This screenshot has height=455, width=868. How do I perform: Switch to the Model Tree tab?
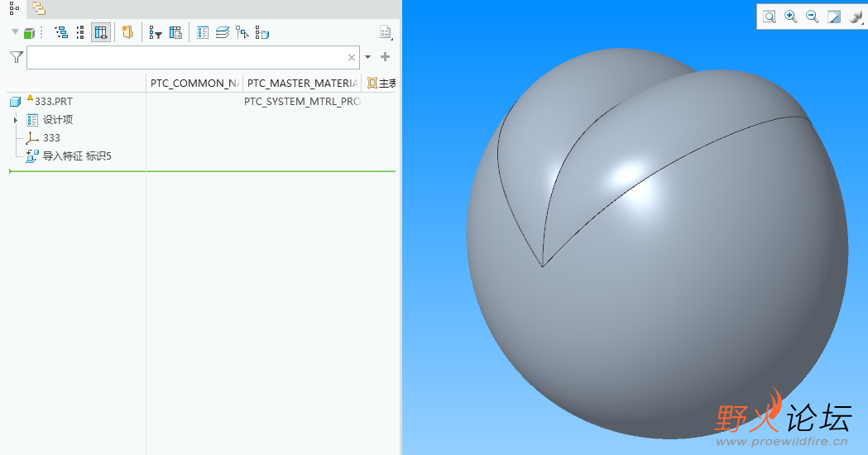(14, 8)
